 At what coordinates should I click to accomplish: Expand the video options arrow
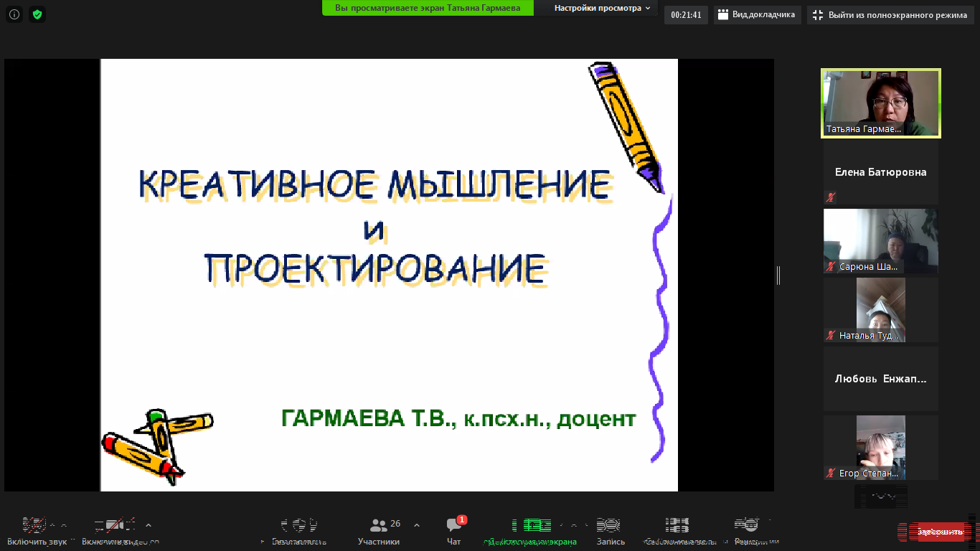tap(149, 525)
